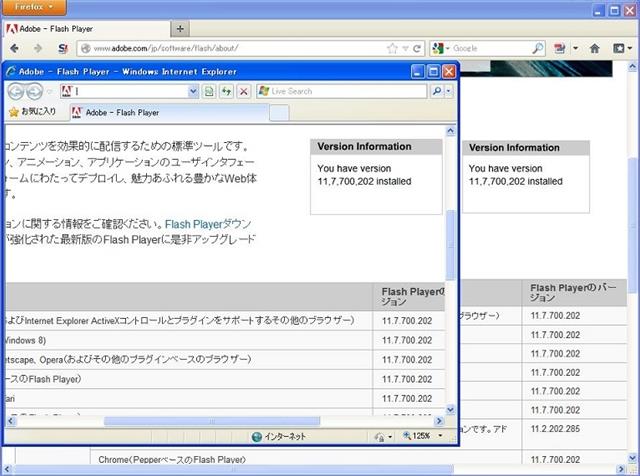Click the 125% zoom level in IE status bar
The width and height of the screenshot is (640, 476).
click(416, 436)
